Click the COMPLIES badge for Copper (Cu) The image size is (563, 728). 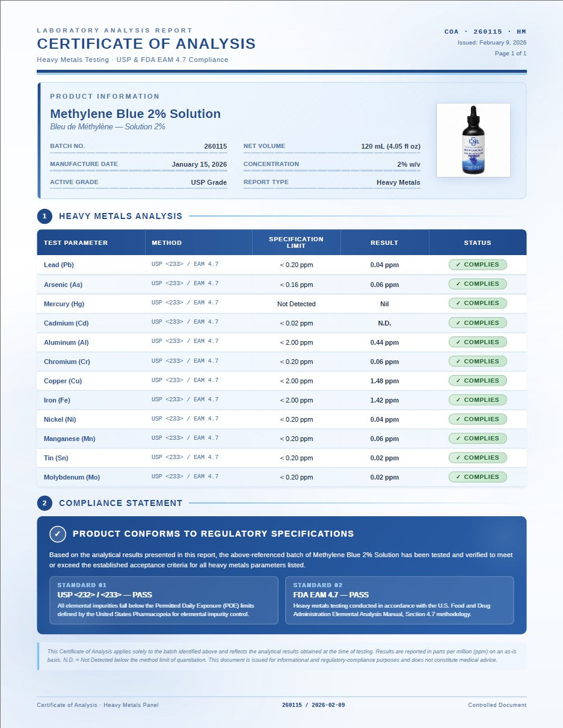[478, 381]
